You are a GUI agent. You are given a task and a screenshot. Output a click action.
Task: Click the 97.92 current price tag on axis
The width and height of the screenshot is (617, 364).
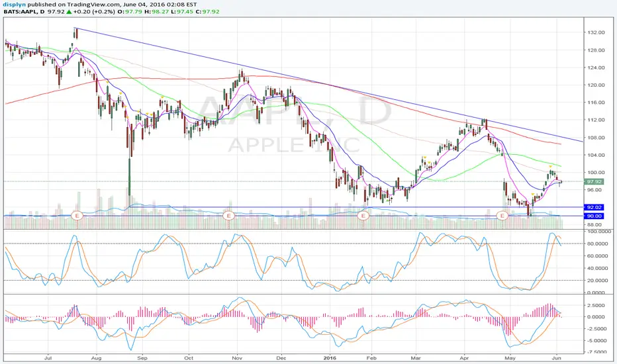[x=594, y=182]
